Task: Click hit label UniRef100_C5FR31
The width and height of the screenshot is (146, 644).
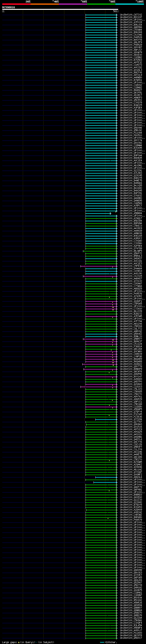Action: [x=131, y=266]
